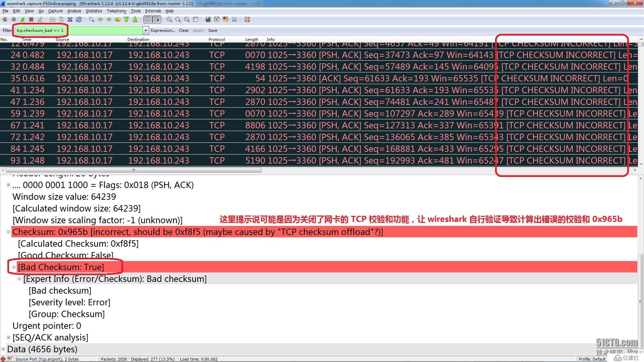This screenshot has height=362, width=644.
Task: Open the Statistics menu
Action: (x=94, y=11)
